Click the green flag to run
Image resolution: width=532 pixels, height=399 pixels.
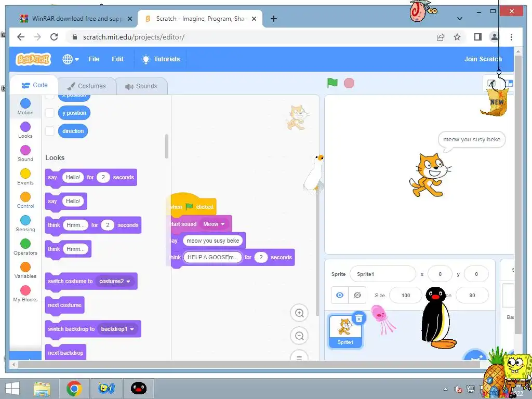click(x=332, y=83)
